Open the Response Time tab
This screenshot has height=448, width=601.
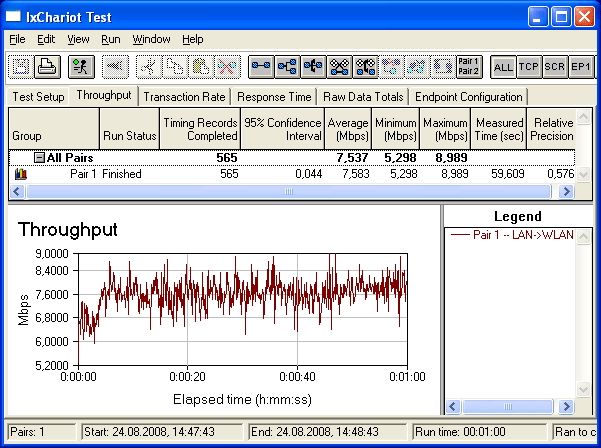point(274,97)
